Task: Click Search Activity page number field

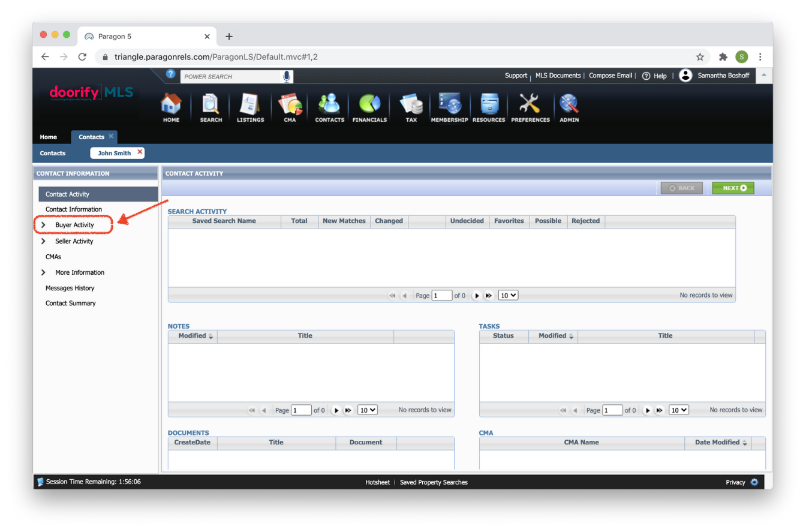Action: tap(442, 296)
